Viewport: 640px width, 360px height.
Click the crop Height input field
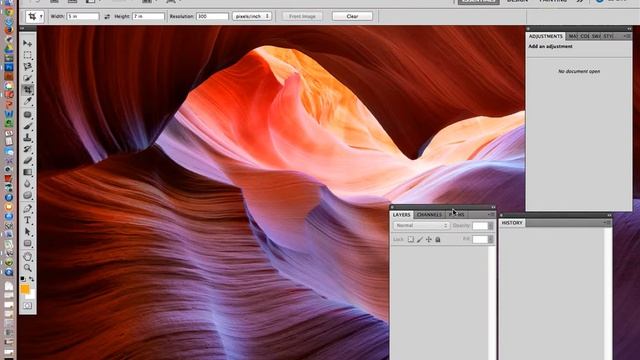pos(148,16)
